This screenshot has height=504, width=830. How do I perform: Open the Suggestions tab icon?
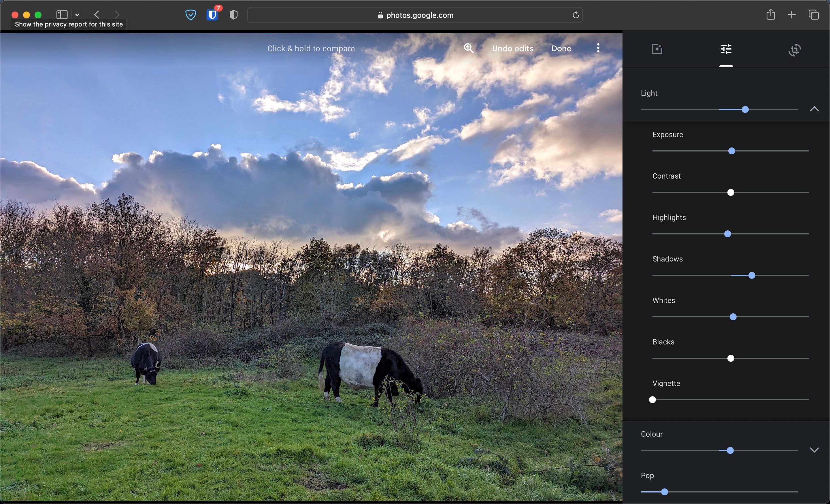pos(657,49)
